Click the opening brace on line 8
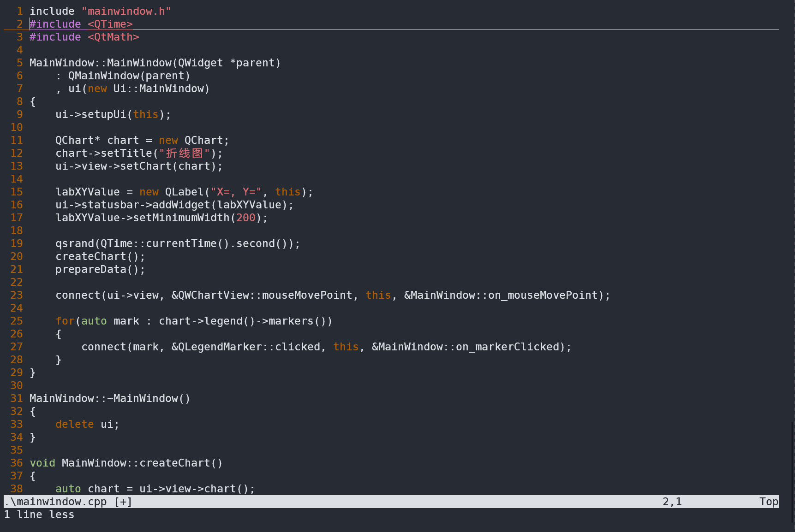The width and height of the screenshot is (795, 532). pos(33,101)
